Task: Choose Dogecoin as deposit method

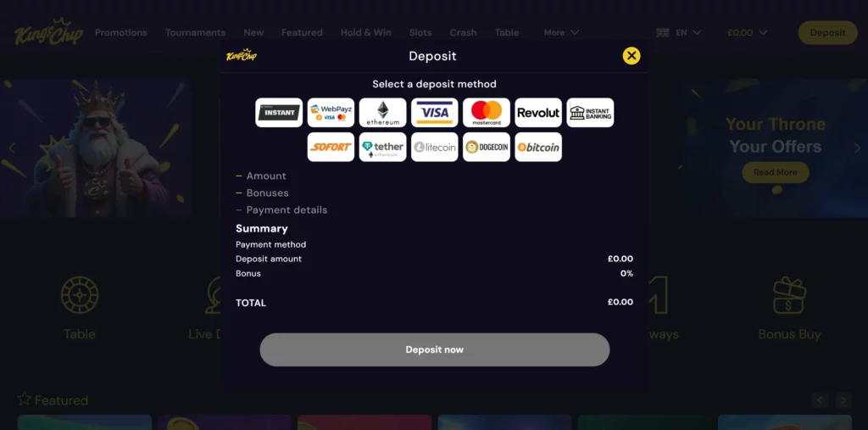Action: pos(487,147)
